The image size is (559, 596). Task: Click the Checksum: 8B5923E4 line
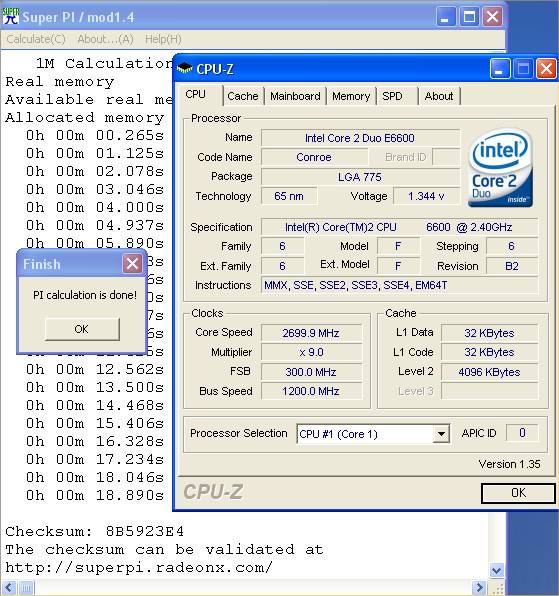[x=94, y=531]
